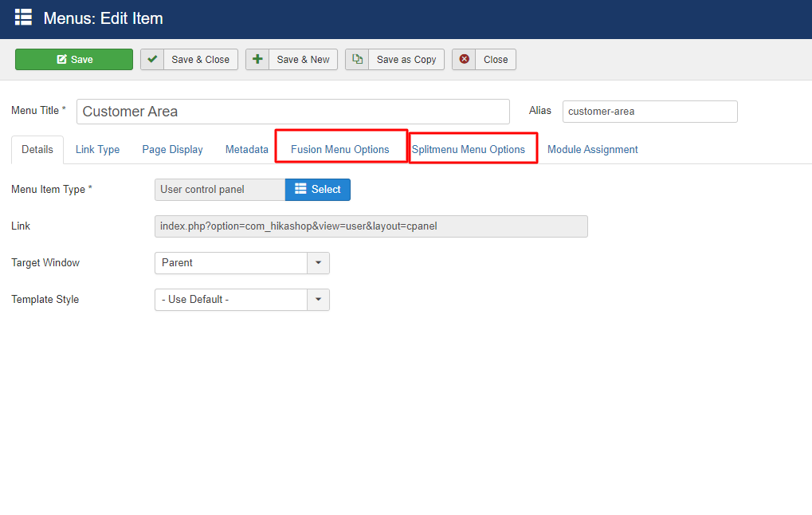Viewport: 812px width, 515px height.
Task: Click the plus icon for Save & New
Action: [x=257, y=60]
